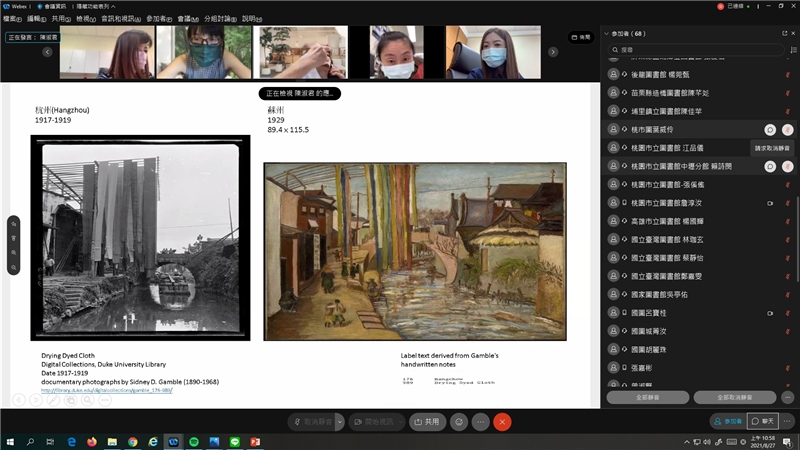Collapse the 參加者 (68) panel chevron
The width and height of the screenshot is (800, 450).
(x=607, y=34)
